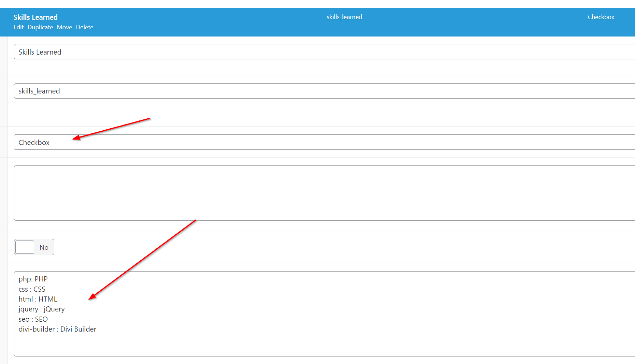The height and width of the screenshot is (364, 635).
Task: Click the bold Skills Learned header title
Action: coord(36,17)
